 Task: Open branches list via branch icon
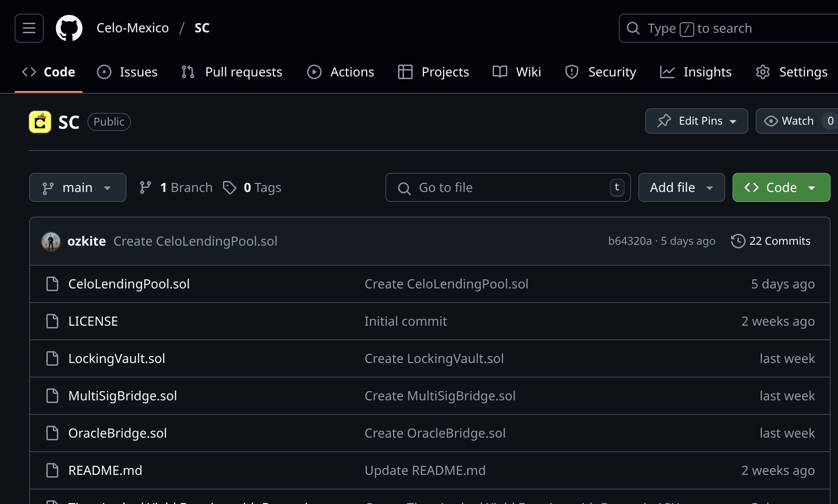click(146, 187)
